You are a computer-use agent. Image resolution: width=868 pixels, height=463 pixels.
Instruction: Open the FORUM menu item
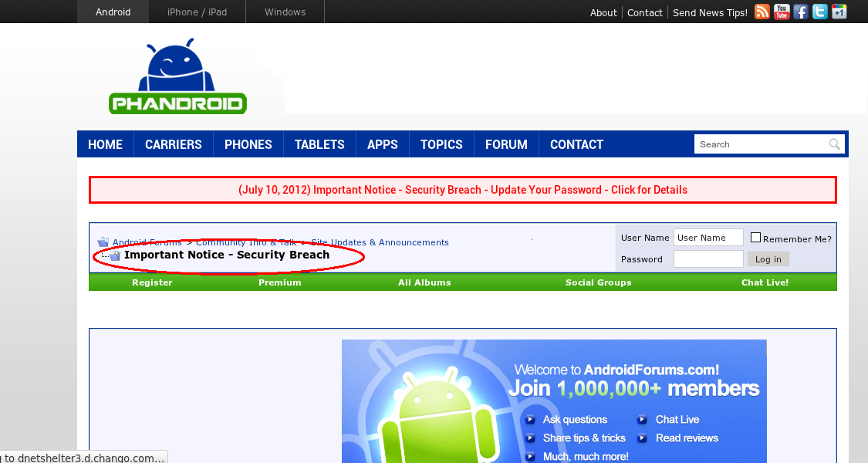point(506,144)
